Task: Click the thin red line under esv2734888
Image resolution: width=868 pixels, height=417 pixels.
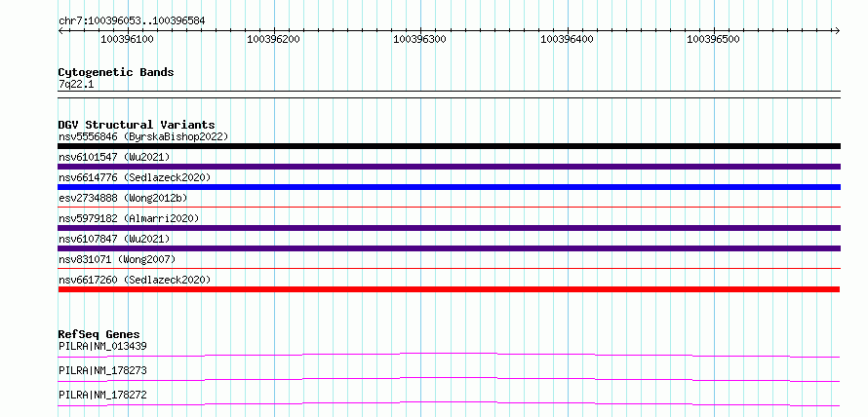Action: click(x=449, y=207)
